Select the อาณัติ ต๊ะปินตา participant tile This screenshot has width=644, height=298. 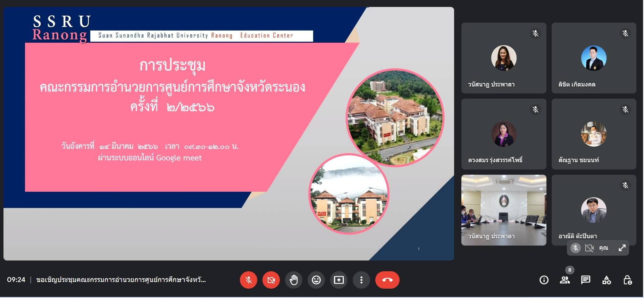click(594, 210)
